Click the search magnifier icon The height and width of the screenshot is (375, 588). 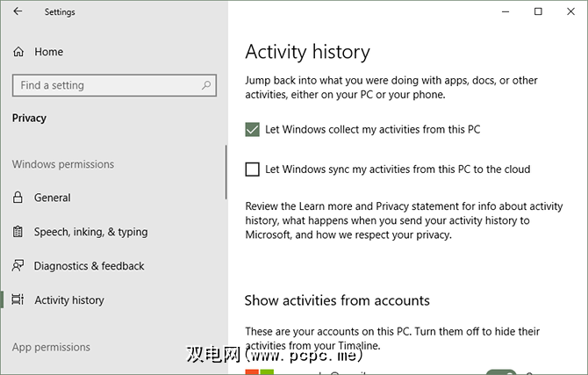[x=207, y=85]
